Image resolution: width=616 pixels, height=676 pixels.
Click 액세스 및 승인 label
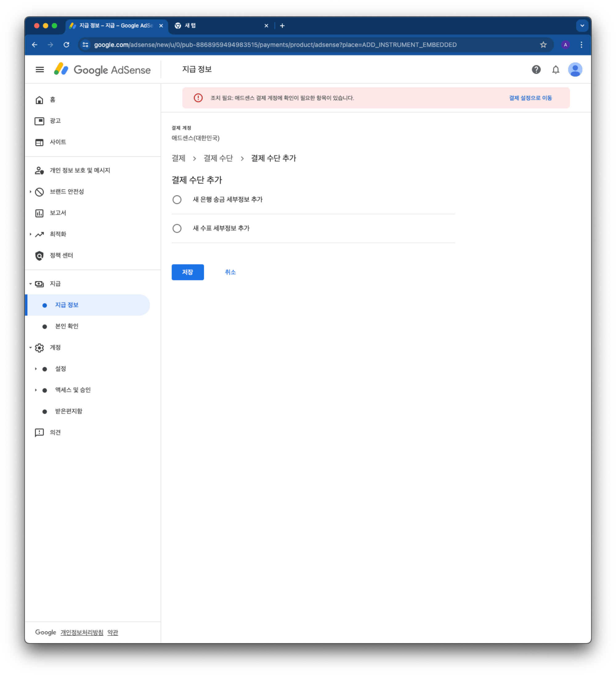pos(73,390)
